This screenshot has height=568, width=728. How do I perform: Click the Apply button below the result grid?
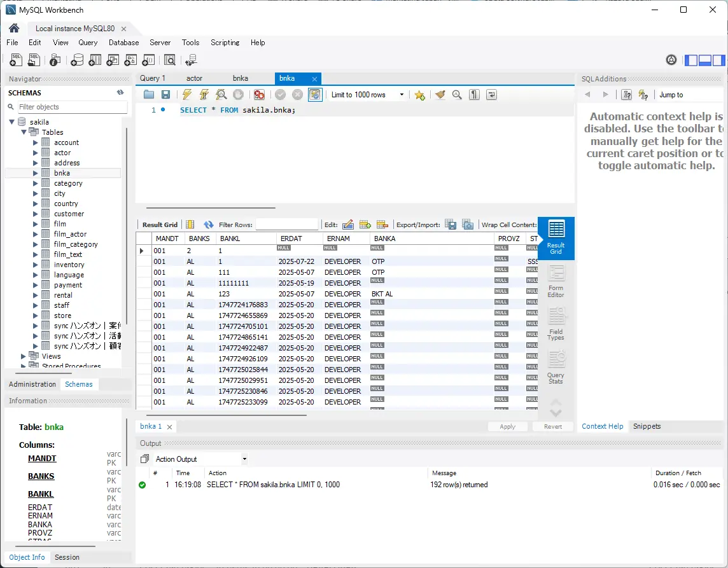(x=507, y=426)
